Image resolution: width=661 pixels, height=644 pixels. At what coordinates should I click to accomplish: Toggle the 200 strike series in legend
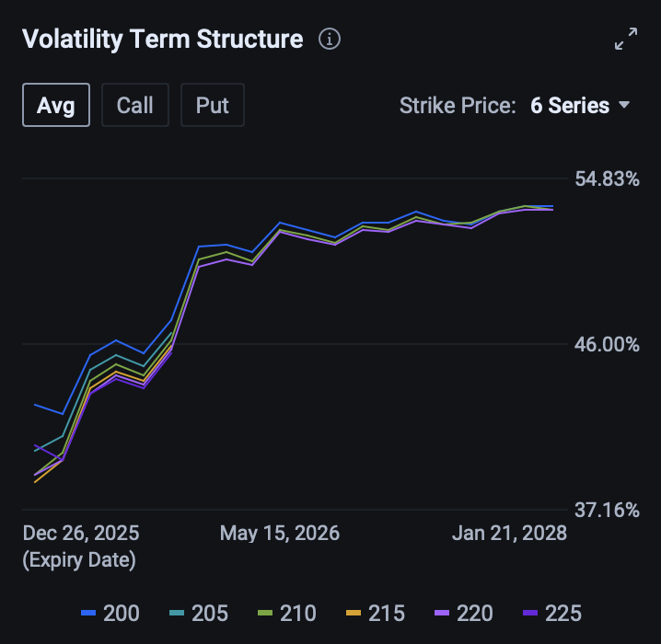coord(110,613)
